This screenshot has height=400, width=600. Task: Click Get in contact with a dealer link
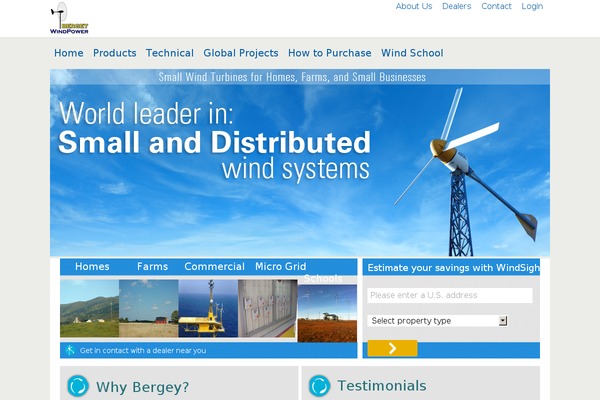point(143,350)
